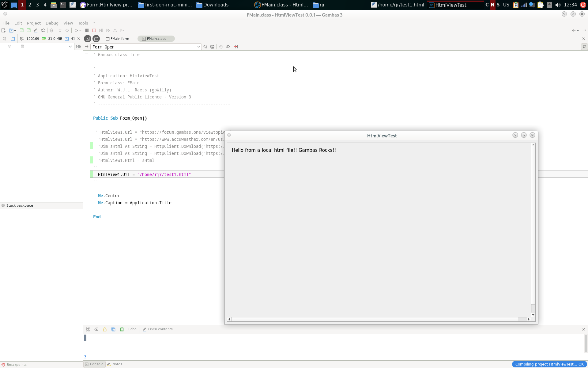Click the console lock icon

click(105, 329)
